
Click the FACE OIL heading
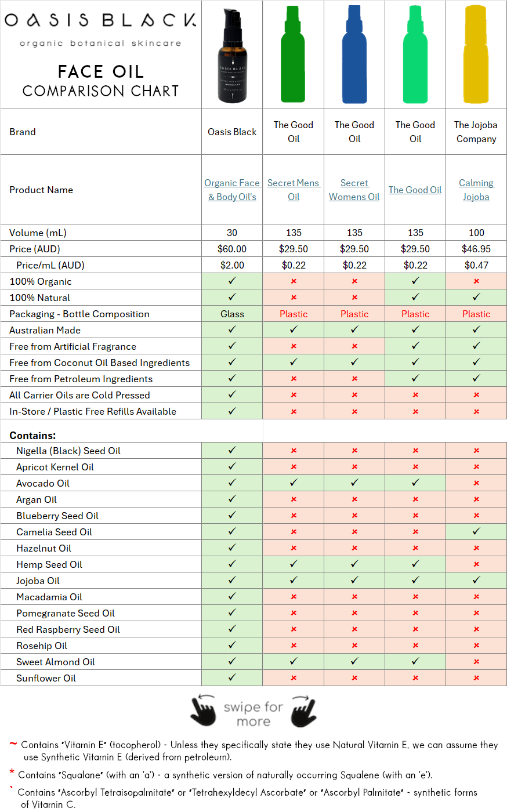(101, 71)
